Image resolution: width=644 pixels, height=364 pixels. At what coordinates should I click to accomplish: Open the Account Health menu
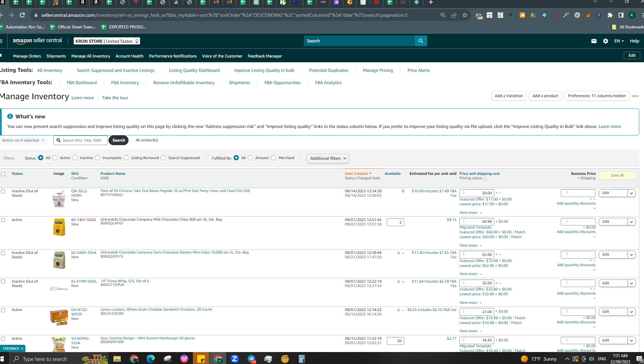click(x=129, y=56)
